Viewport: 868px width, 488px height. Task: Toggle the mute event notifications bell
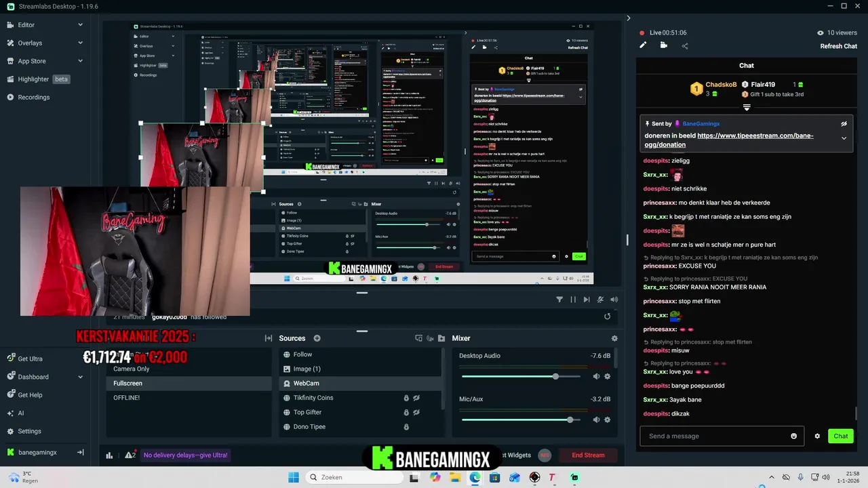(601, 300)
